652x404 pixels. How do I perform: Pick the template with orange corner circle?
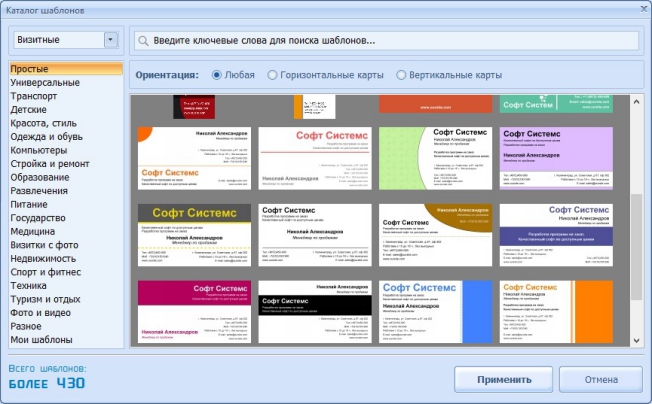[x=194, y=158]
